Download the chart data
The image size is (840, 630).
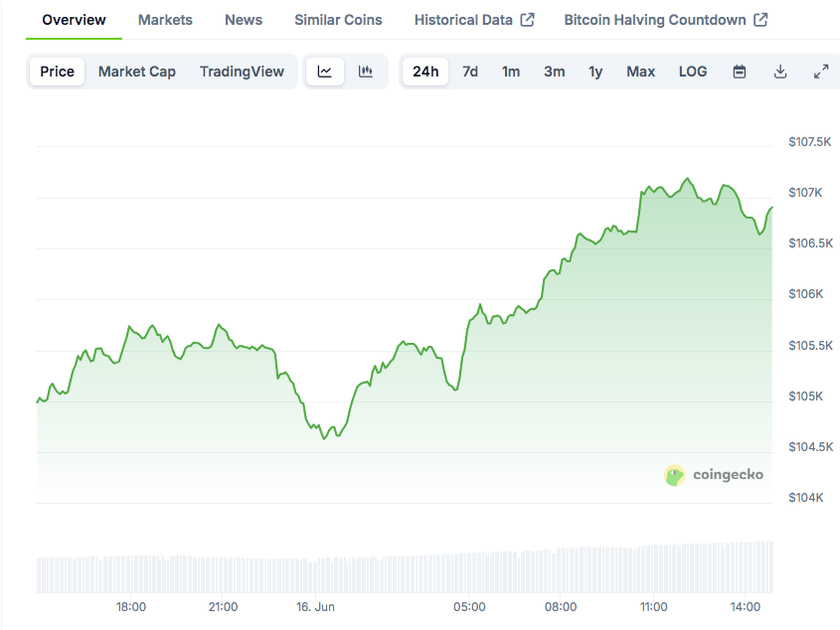pos(780,72)
